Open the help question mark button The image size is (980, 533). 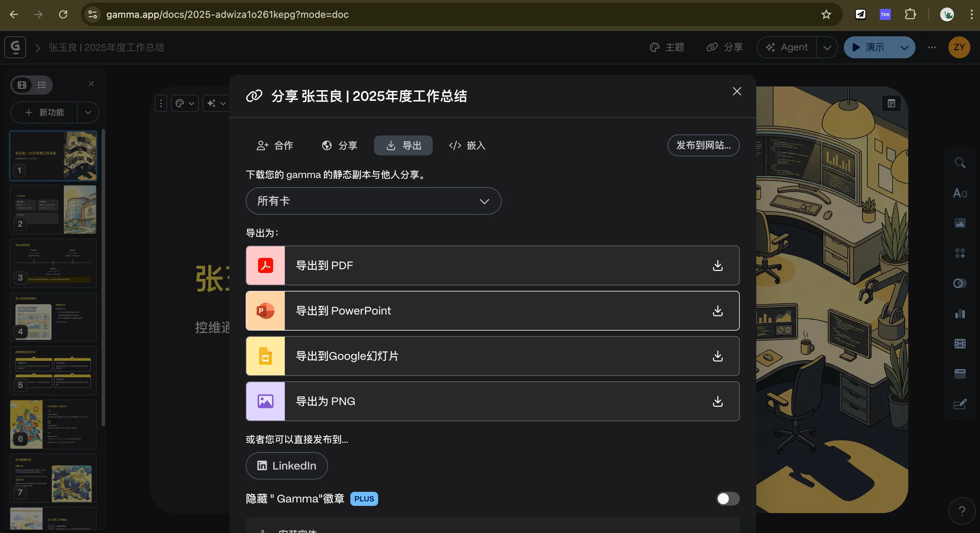[961, 511]
